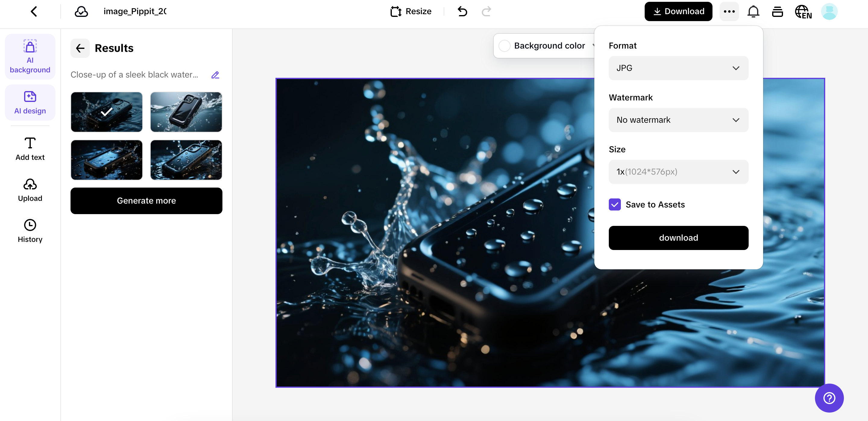Click the back arrow in the top bar
The height and width of the screenshot is (421, 868).
pos(34,11)
